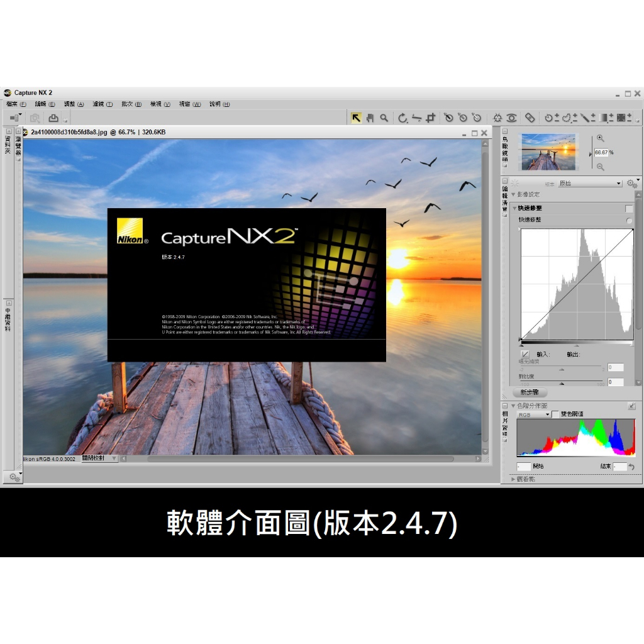Viewport: 644px width, 644px height.
Task: Collapse the Photo Info panel minus box
Action: coord(505,406)
